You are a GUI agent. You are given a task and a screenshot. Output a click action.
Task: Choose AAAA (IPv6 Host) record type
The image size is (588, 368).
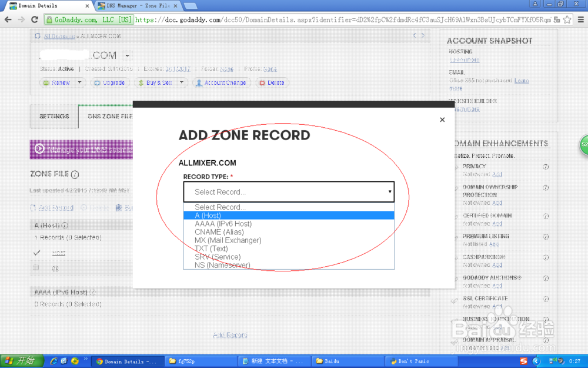(x=289, y=224)
